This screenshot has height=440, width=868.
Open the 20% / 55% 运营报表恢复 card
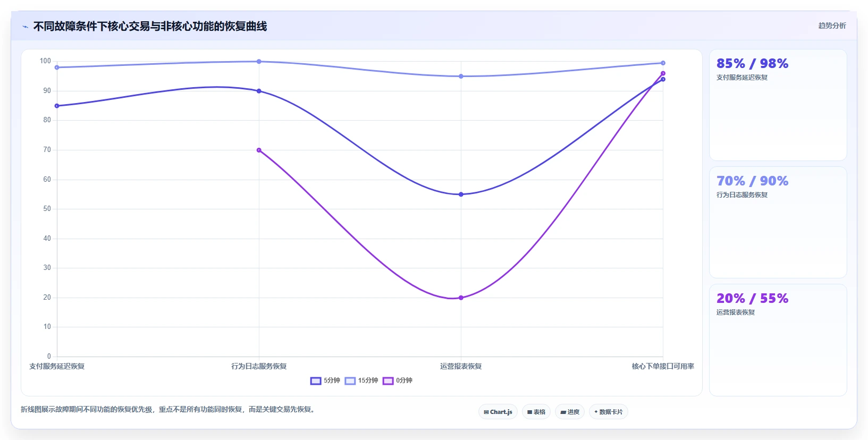[778, 340]
